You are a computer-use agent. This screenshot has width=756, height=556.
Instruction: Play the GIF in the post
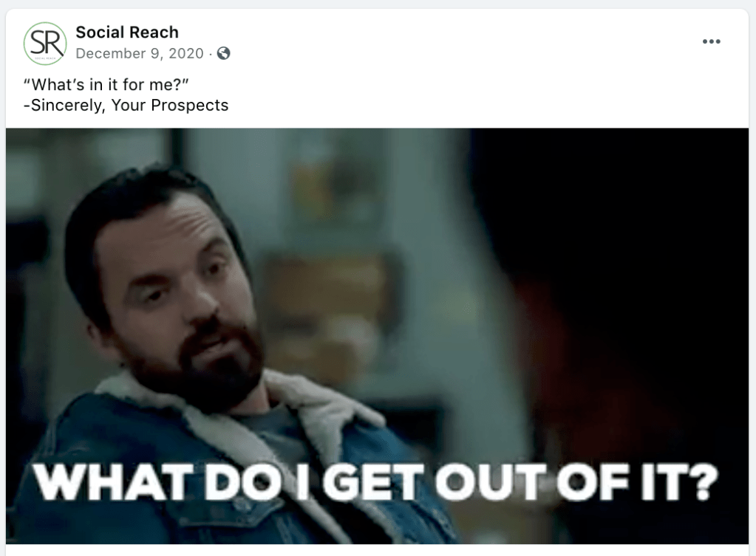[377, 336]
